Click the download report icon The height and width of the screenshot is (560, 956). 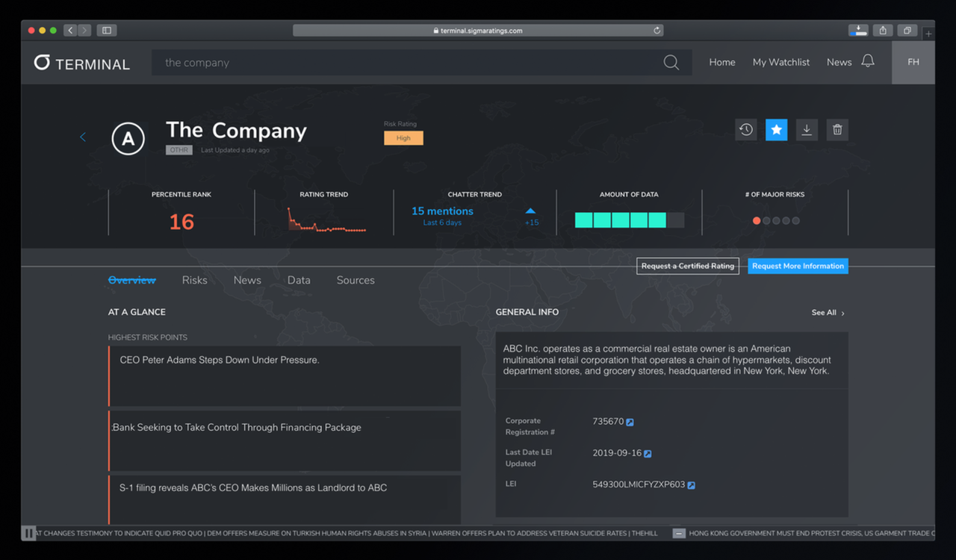pyautogui.click(x=807, y=130)
